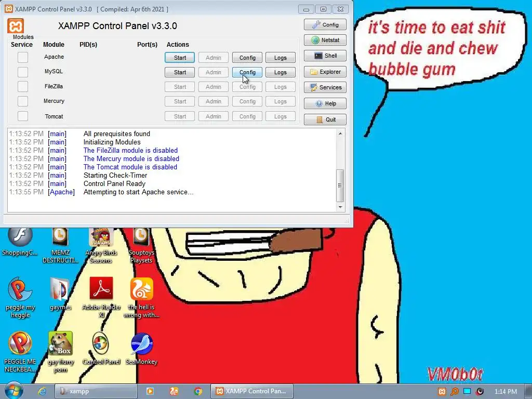This screenshot has width=532, height=399.
Task: Click the log scrollbar down arrow
Action: point(340,207)
